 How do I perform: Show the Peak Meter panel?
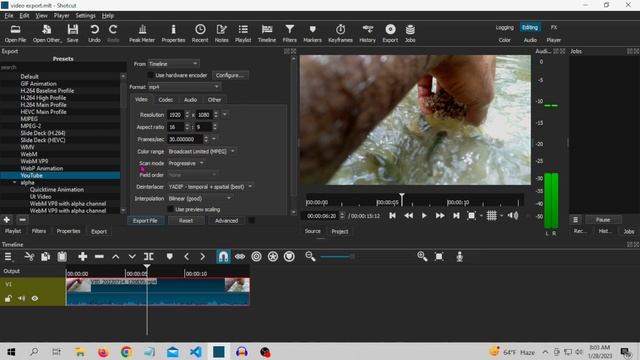[x=142, y=33]
